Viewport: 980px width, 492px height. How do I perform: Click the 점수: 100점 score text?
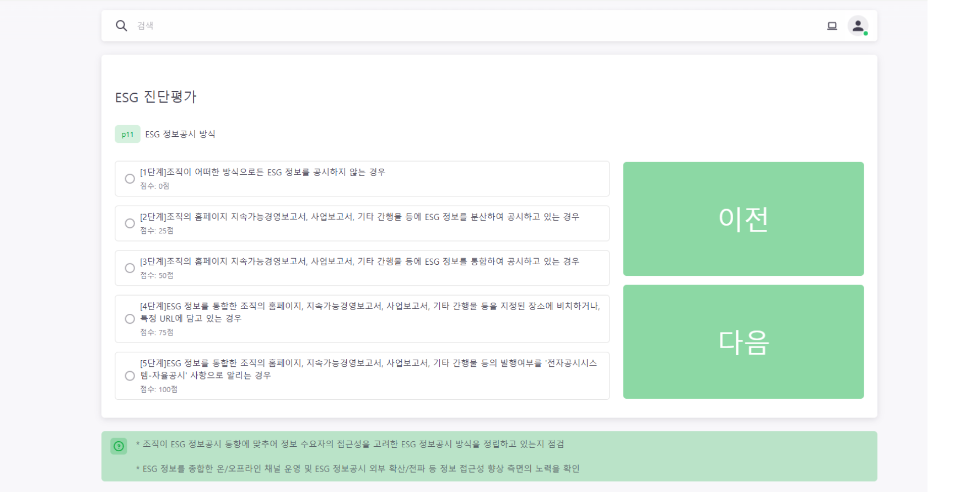tap(159, 389)
